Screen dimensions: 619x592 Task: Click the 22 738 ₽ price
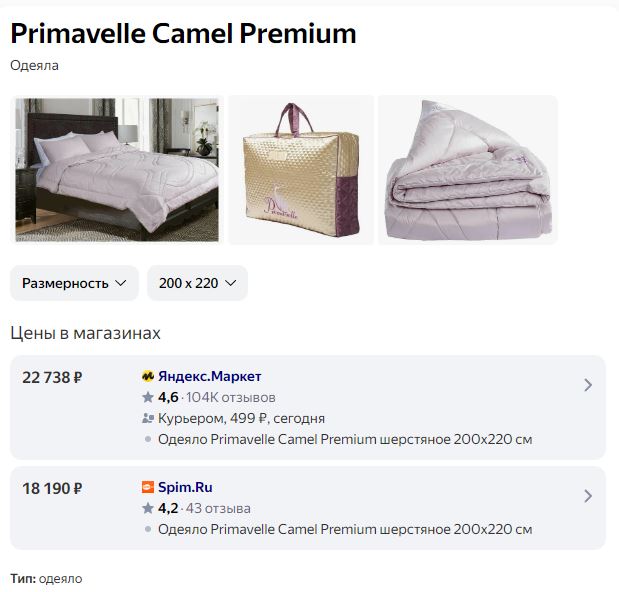click(x=52, y=377)
